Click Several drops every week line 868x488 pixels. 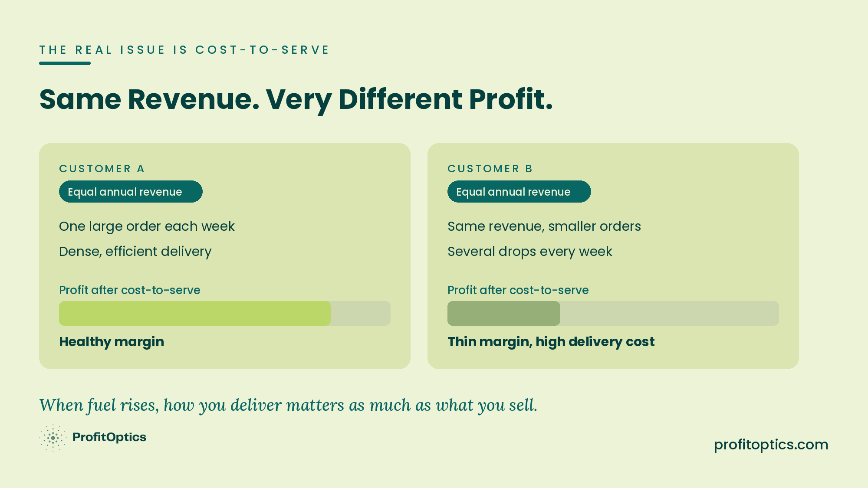click(x=529, y=252)
